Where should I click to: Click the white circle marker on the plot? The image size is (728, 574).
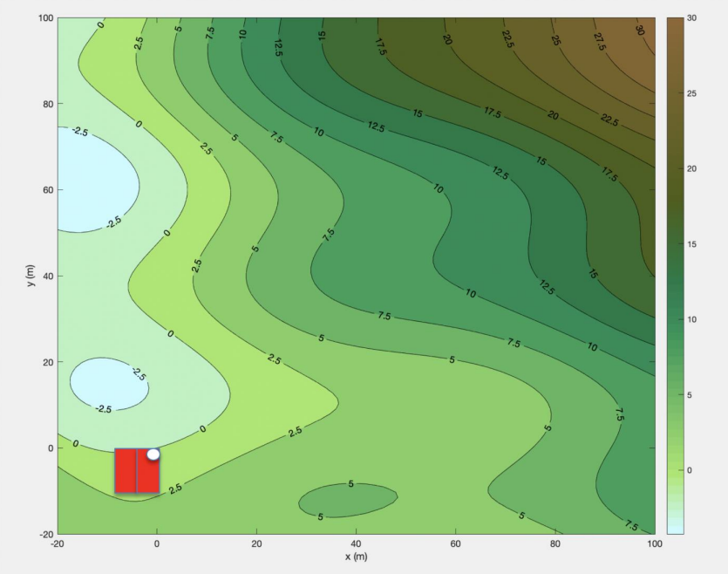153,454
